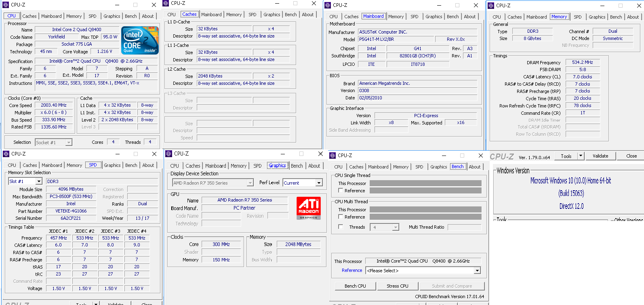Screen dimensions: 644x305
Task: Open the About tab in the Graphics window
Action: click(x=314, y=166)
